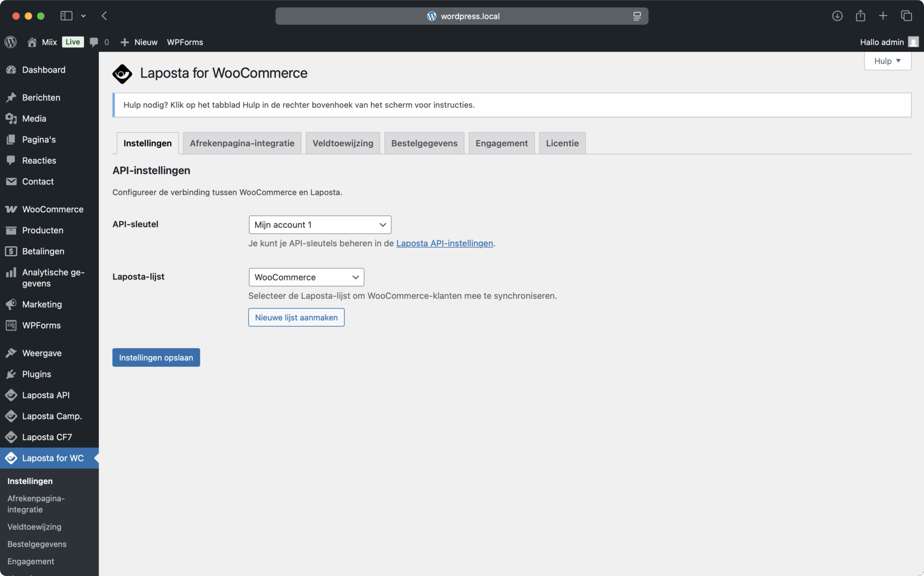This screenshot has width=924, height=576.
Task: Switch to the Veldtoewijzing tab
Action: (x=343, y=143)
